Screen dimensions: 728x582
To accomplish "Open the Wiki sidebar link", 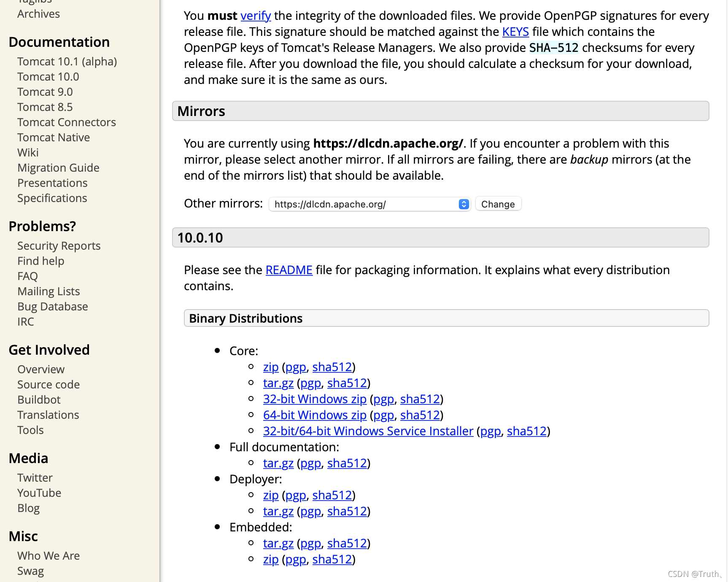I will click(x=28, y=153).
